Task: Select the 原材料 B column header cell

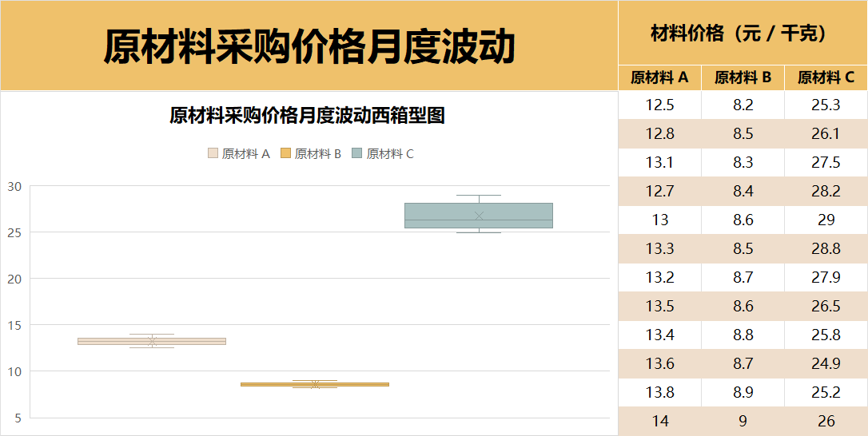Action: point(743,78)
